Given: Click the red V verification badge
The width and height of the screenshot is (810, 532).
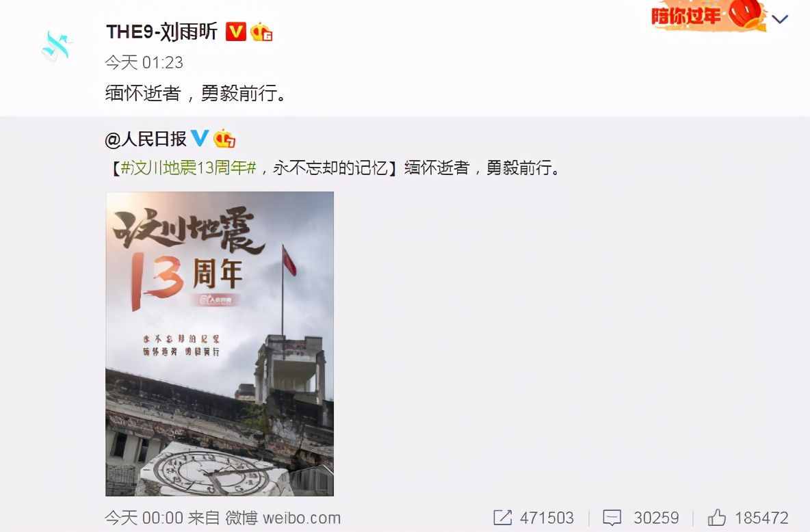Looking at the screenshot, I should pyautogui.click(x=235, y=32).
